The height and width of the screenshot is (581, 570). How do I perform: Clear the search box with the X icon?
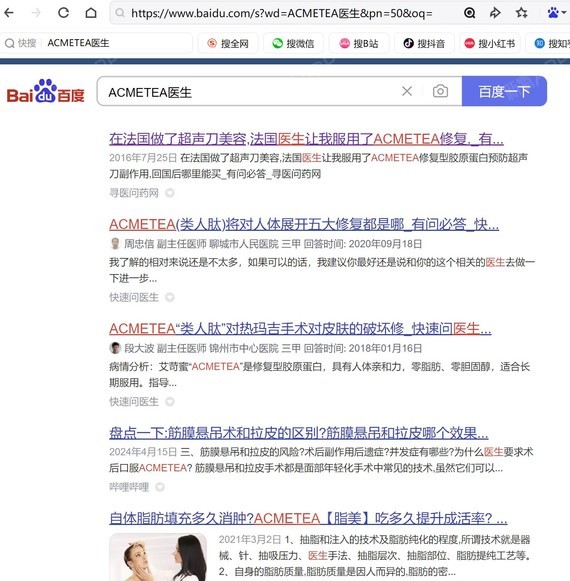click(x=407, y=91)
